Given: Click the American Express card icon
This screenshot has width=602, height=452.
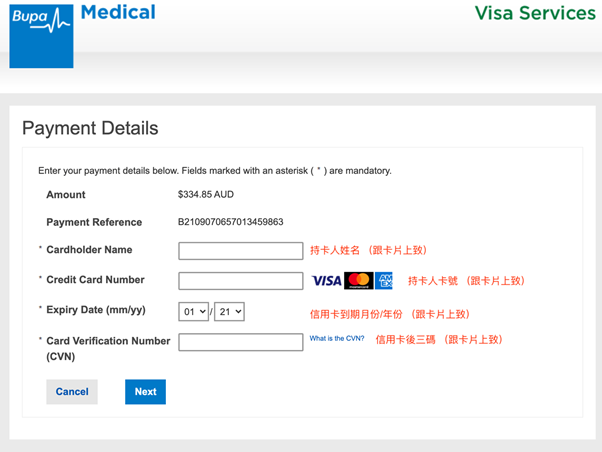Looking at the screenshot, I should click(384, 281).
